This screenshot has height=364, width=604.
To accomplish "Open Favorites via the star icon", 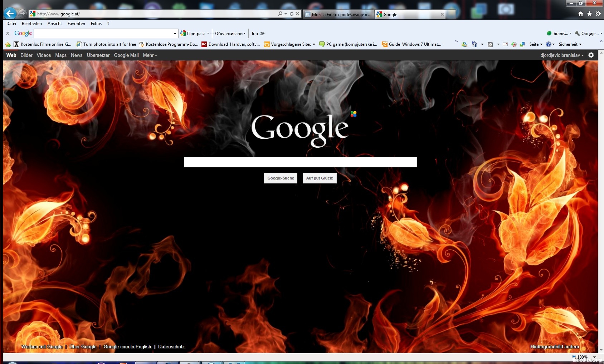I will [x=589, y=14].
